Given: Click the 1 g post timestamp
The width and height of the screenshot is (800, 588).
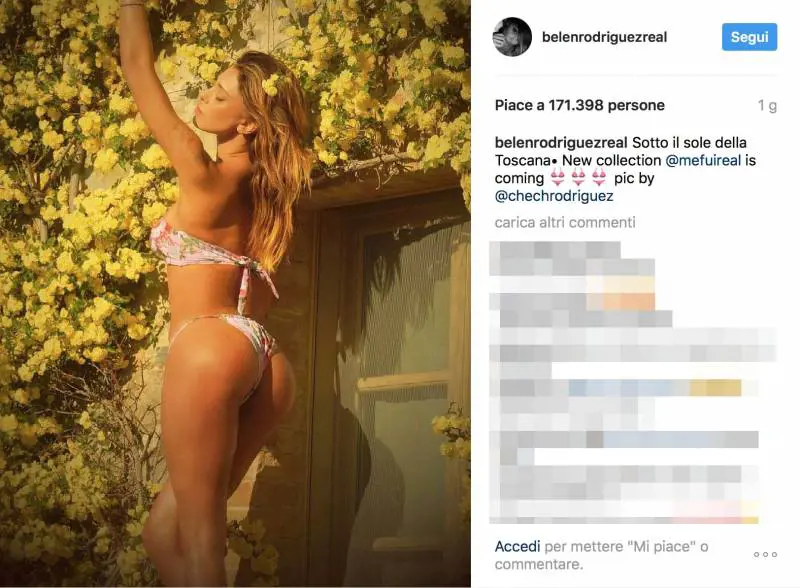Looking at the screenshot, I should pyautogui.click(x=767, y=106).
